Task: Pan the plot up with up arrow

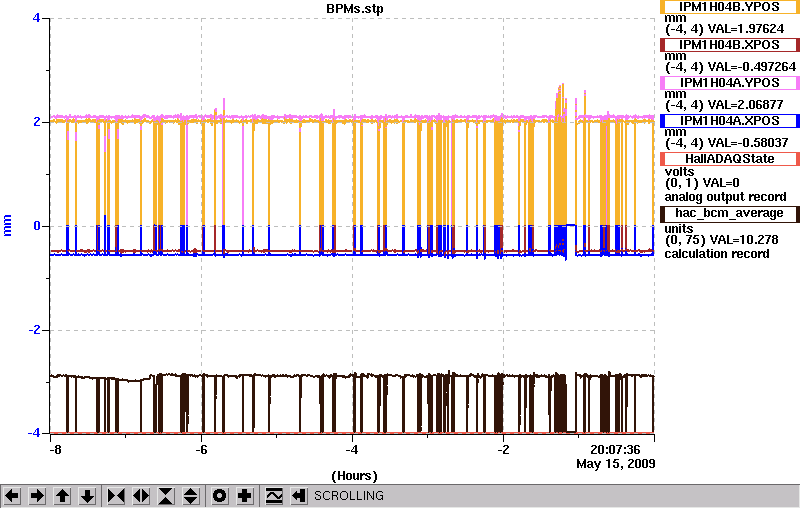Action: (x=62, y=496)
